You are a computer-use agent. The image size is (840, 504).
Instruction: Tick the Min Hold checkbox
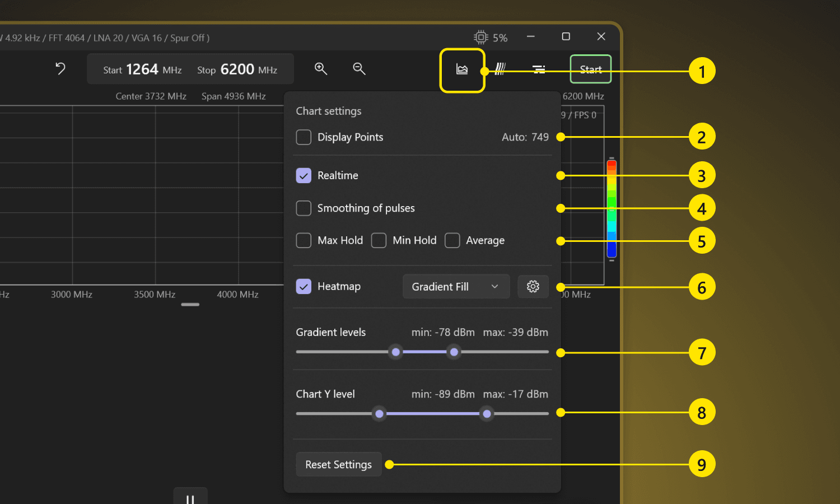(379, 241)
